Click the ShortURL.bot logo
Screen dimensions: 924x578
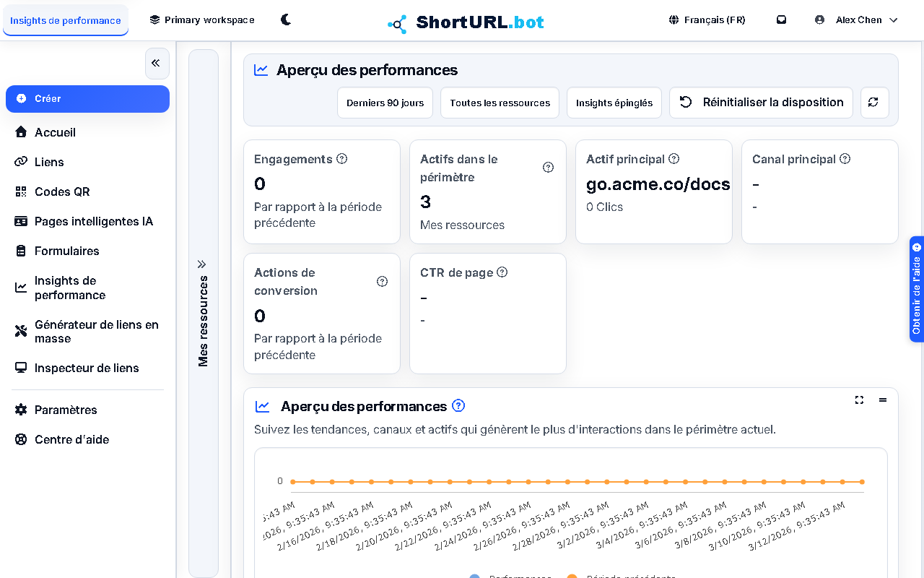click(x=466, y=22)
